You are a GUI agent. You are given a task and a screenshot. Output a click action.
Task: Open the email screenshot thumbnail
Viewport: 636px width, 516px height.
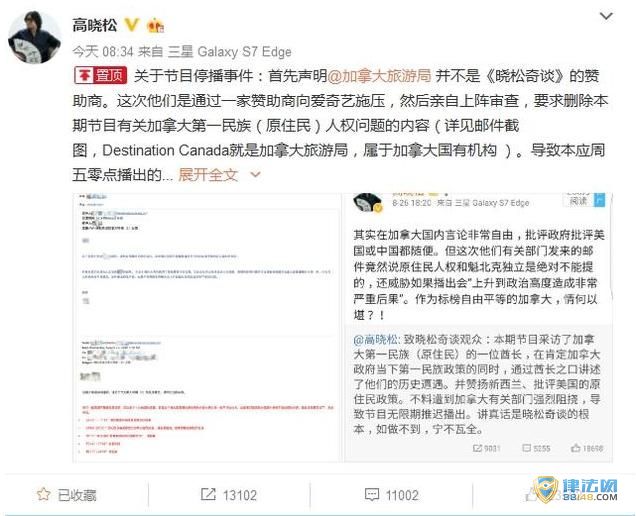click(x=207, y=328)
